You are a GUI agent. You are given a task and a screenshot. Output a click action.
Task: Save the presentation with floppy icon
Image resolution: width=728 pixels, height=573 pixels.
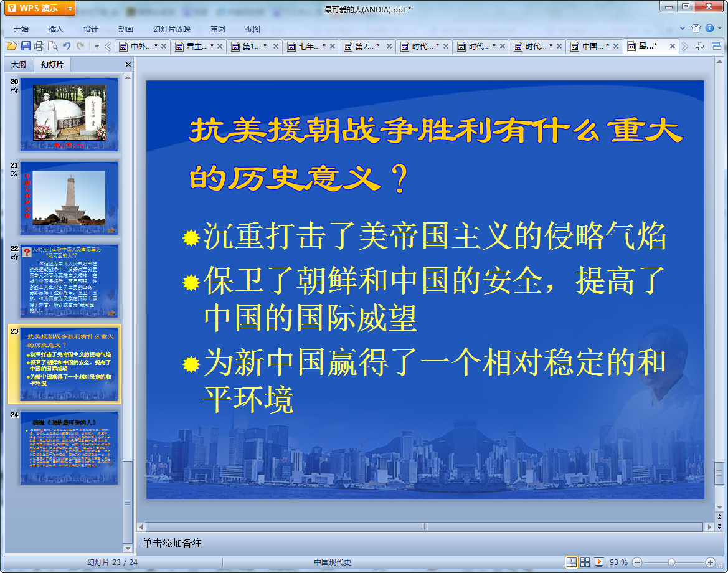coord(26,46)
